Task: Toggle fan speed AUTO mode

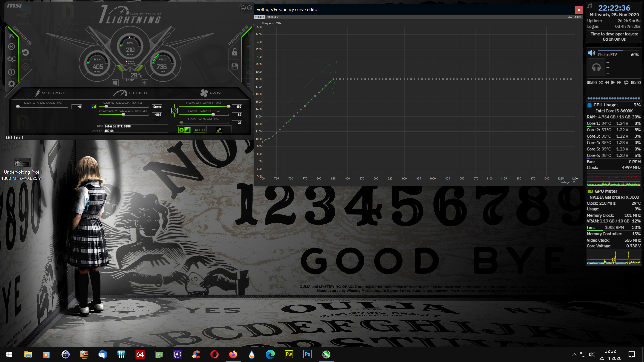Action: [x=200, y=130]
